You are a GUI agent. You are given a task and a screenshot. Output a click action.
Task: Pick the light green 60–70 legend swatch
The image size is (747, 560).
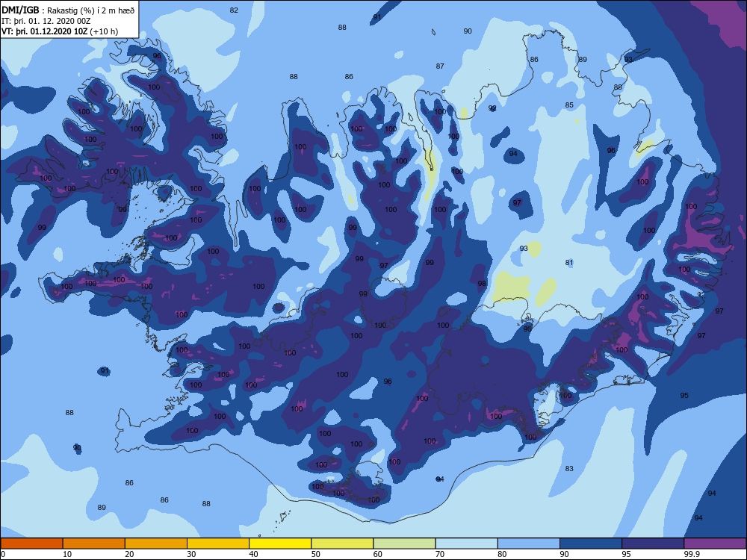coord(404,544)
